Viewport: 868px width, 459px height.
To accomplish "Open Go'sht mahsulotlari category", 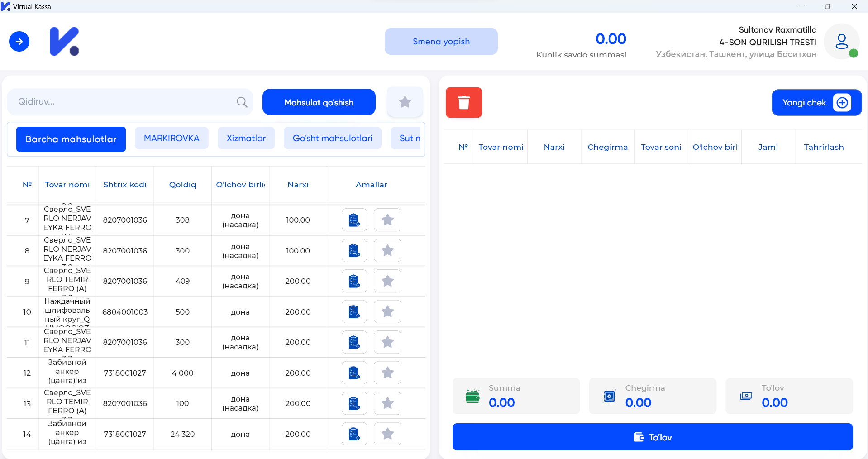I will click(332, 139).
